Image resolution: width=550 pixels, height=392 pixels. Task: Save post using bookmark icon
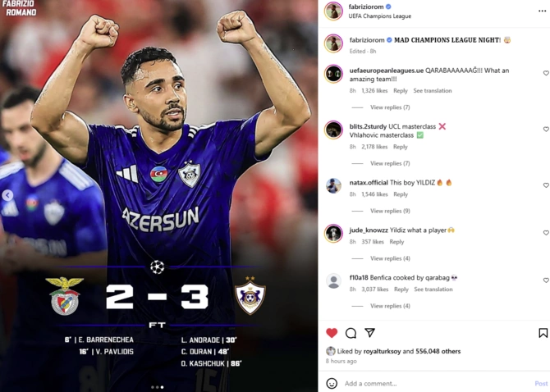click(x=543, y=333)
